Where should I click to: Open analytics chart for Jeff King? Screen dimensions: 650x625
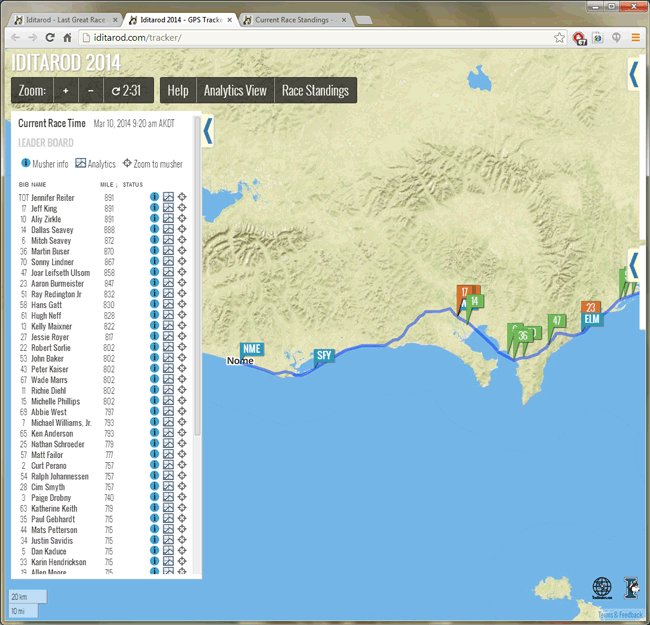point(168,208)
